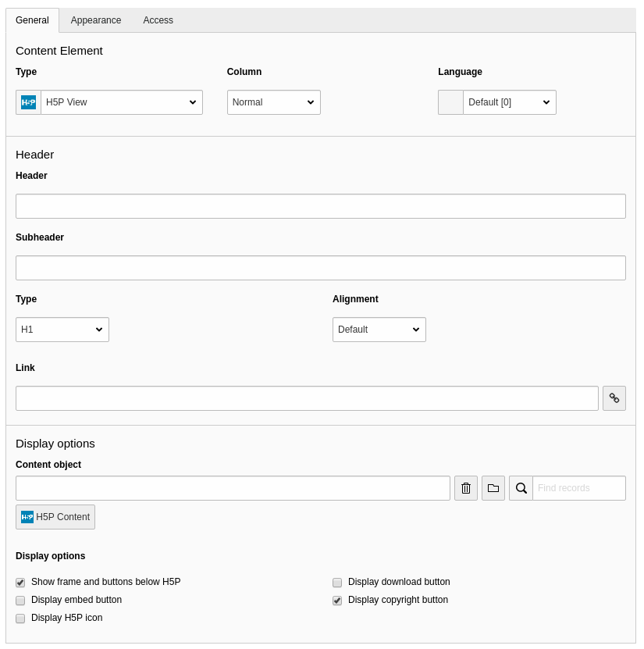Open the link browser chain icon
This screenshot has height=649, width=644.
tap(614, 398)
